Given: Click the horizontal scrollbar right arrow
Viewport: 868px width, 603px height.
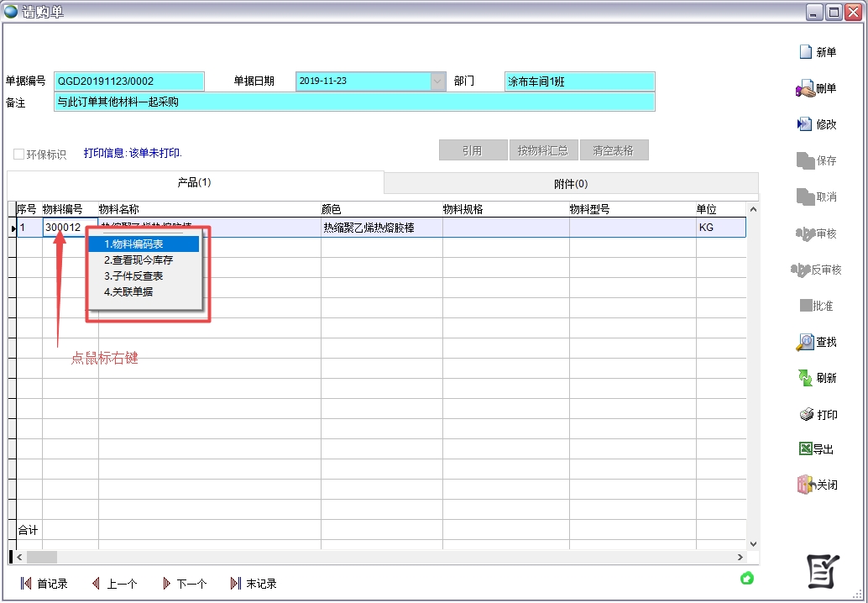Looking at the screenshot, I should point(740,557).
